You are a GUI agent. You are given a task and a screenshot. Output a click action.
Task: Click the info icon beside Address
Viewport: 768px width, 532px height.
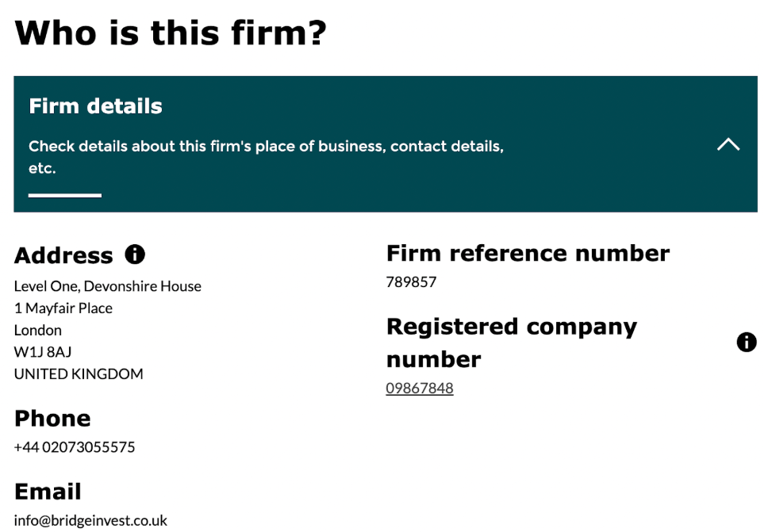(135, 255)
